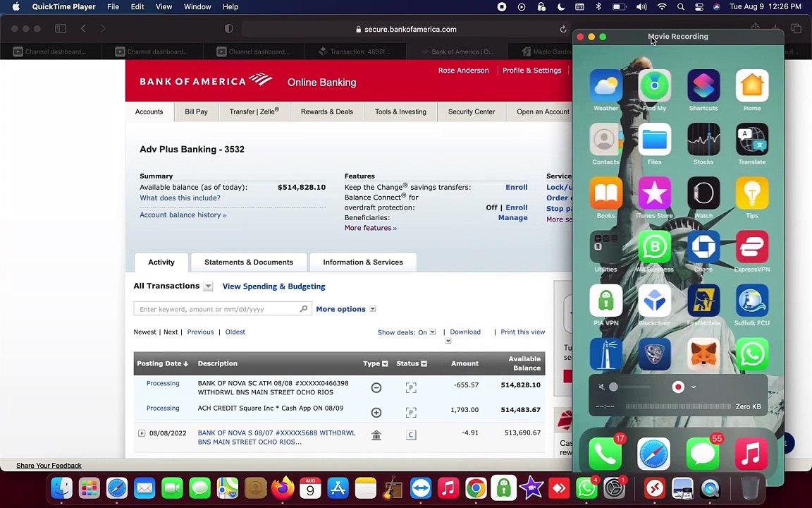Open the iTunes Store app icon
This screenshot has height=508, width=812.
pos(655,193)
